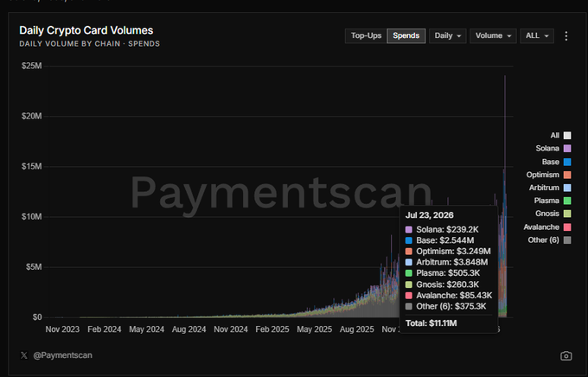This screenshot has width=588, height=377.
Task: Click the Aug 2024 axis label
Action: [189, 329]
